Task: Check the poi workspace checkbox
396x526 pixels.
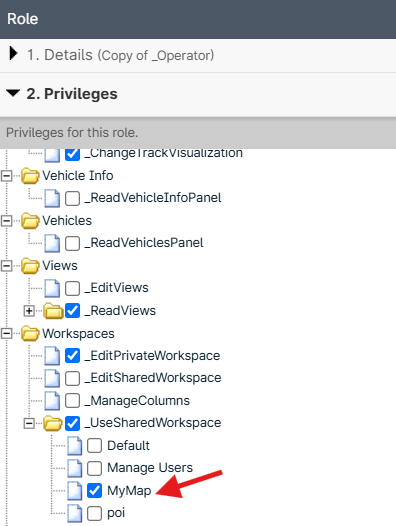Action: coord(94,513)
